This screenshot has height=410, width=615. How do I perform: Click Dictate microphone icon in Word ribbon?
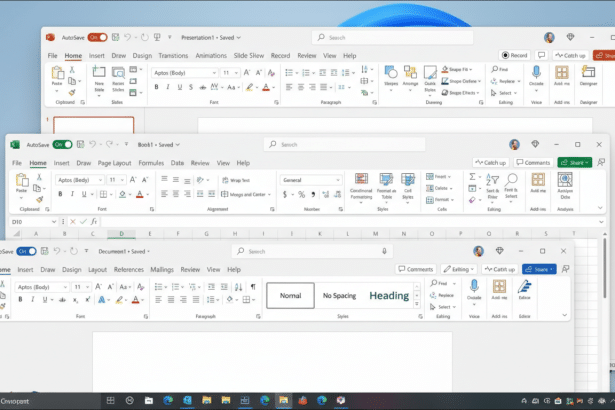click(474, 287)
